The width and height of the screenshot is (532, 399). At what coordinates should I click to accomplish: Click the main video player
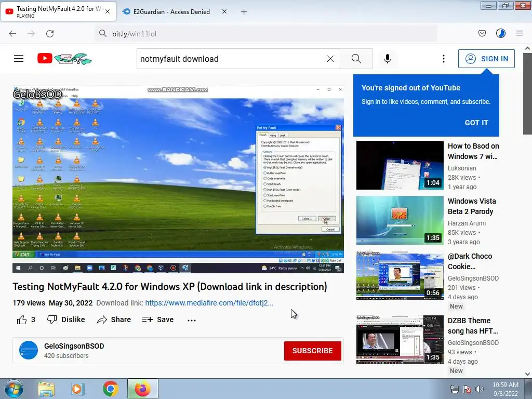pos(178,179)
